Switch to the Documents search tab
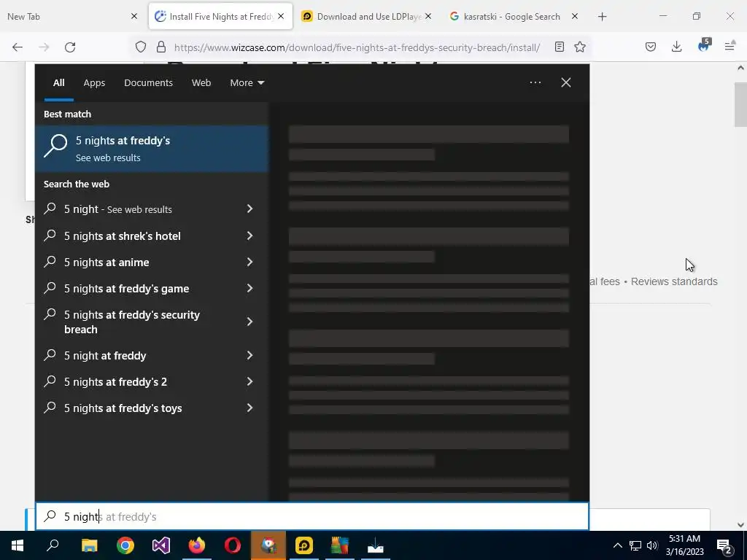This screenshot has height=560, width=747. [148, 83]
